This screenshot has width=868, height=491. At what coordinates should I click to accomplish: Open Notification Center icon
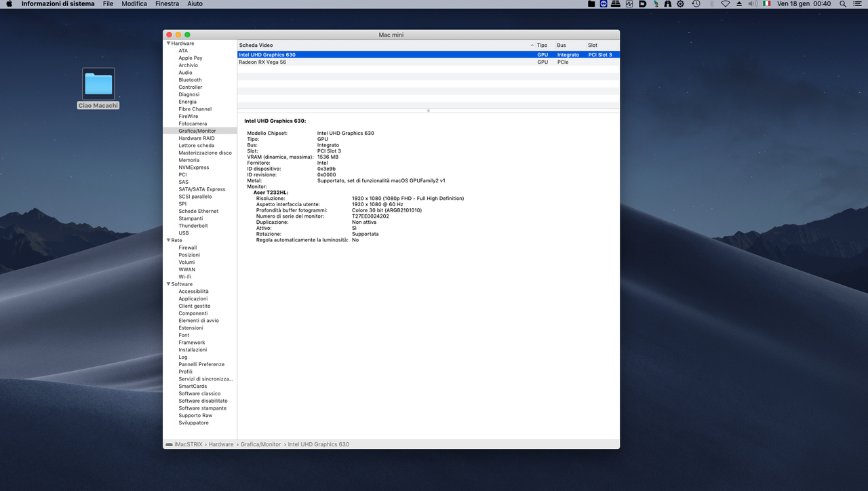[x=857, y=4]
